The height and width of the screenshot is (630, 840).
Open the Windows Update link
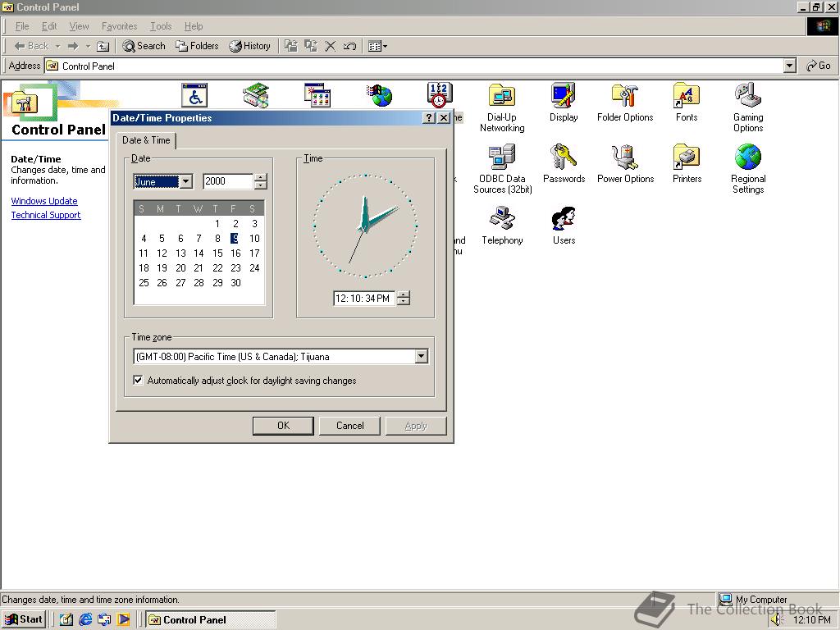[44, 201]
